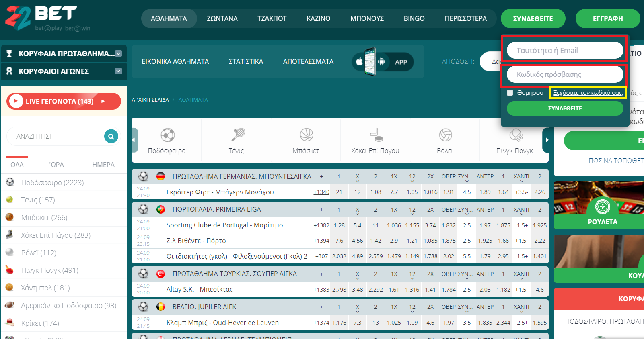The image size is (644, 339).
Task: Click the cricket icon beside Κρίκετ (174)
Action: point(10,323)
